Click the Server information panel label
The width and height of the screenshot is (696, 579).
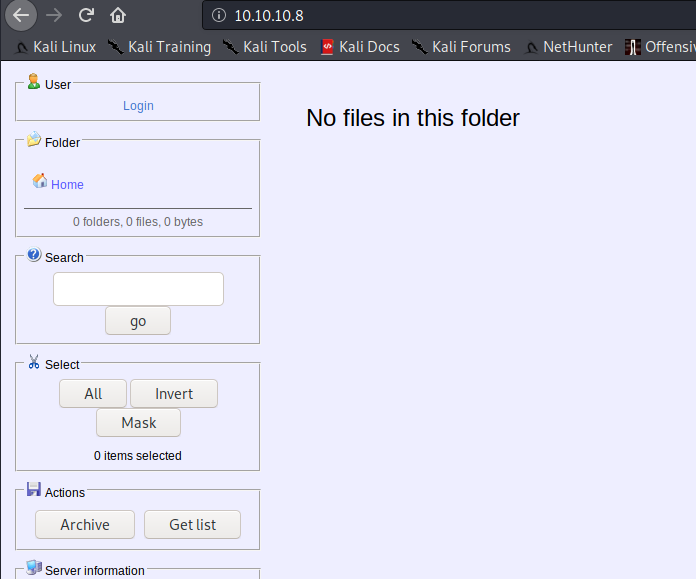point(95,571)
